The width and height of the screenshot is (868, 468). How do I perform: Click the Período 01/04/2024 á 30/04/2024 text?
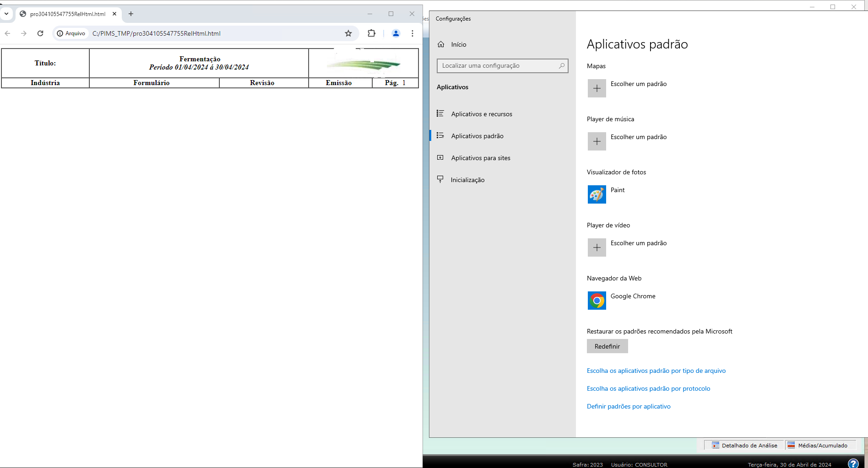click(x=199, y=67)
